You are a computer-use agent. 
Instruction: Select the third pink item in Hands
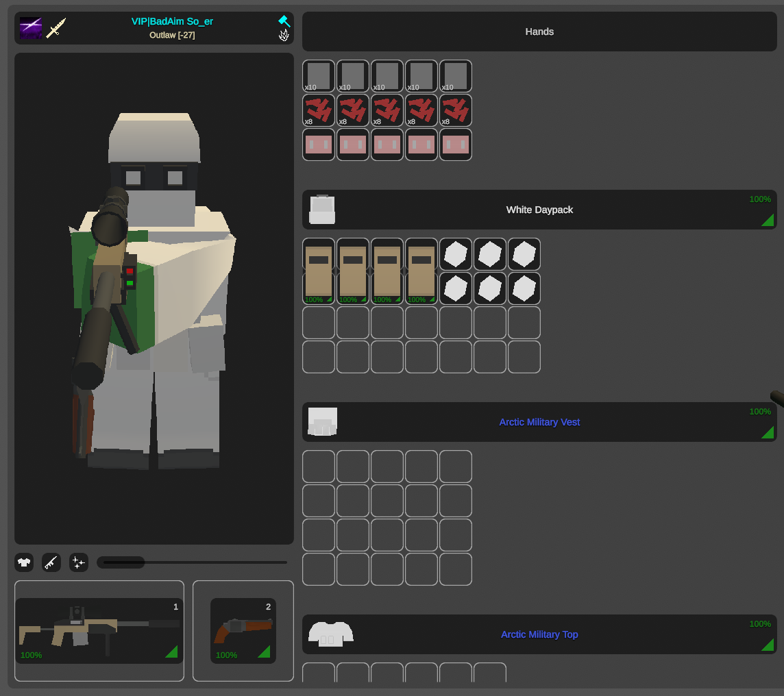pos(387,145)
